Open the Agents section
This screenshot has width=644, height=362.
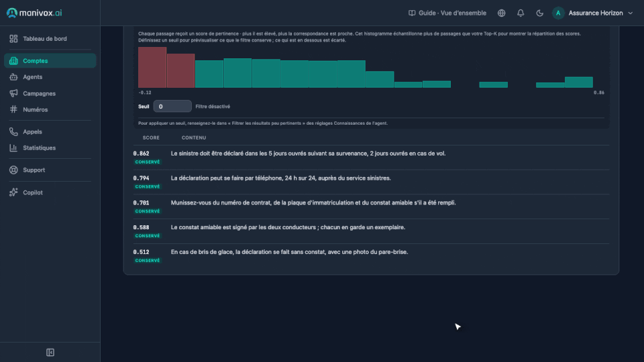tap(50, 76)
